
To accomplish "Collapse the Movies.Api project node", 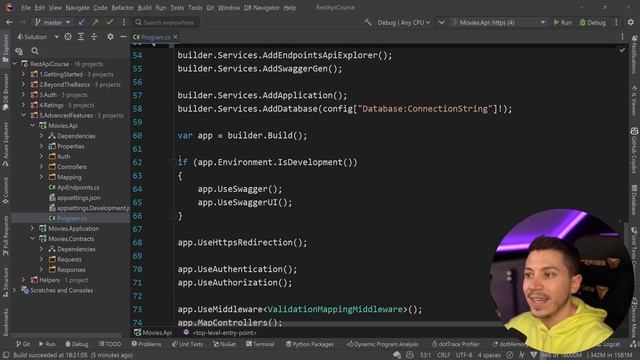I will pos(32,126).
